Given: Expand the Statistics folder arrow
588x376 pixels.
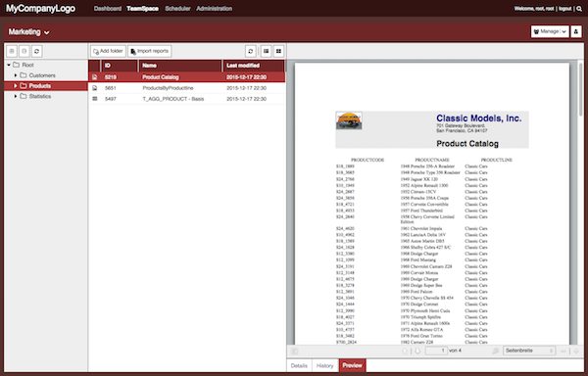Looking at the screenshot, I should click(x=16, y=97).
